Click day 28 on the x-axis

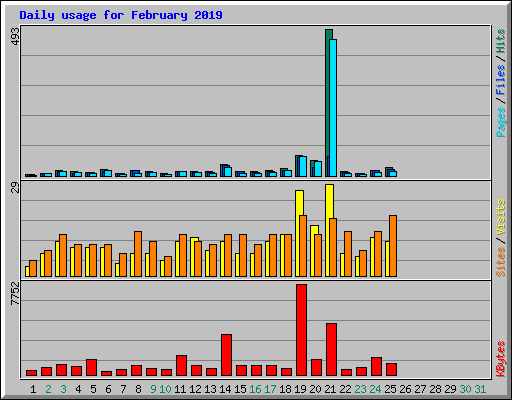435,389
